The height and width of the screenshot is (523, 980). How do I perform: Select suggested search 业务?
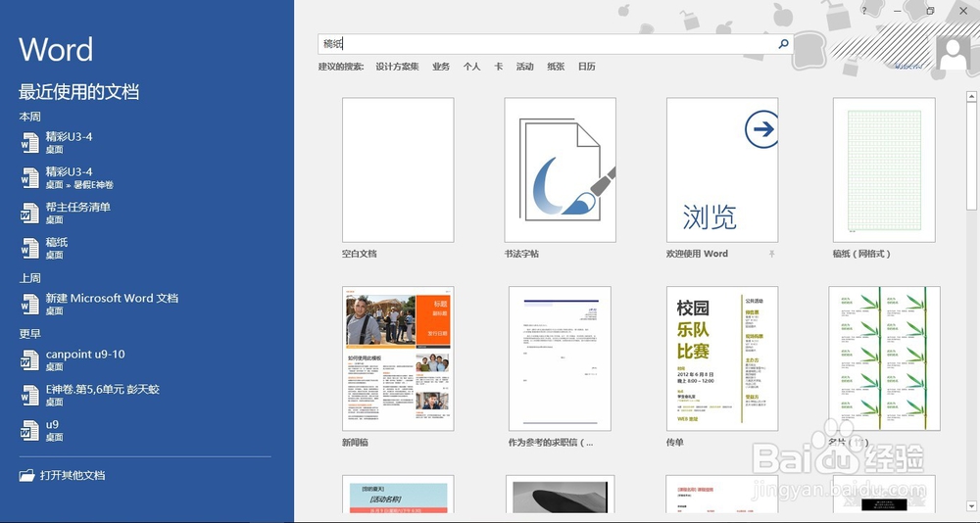441,67
